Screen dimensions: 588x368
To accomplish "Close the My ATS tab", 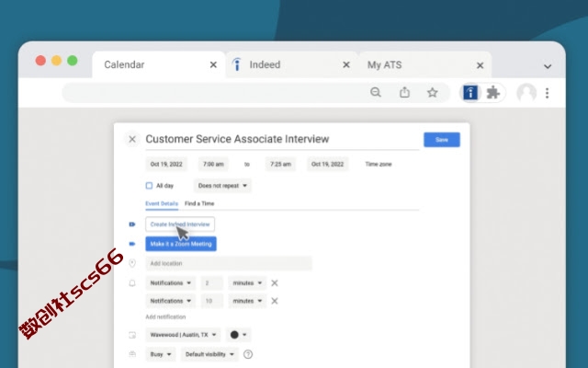I will point(480,65).
